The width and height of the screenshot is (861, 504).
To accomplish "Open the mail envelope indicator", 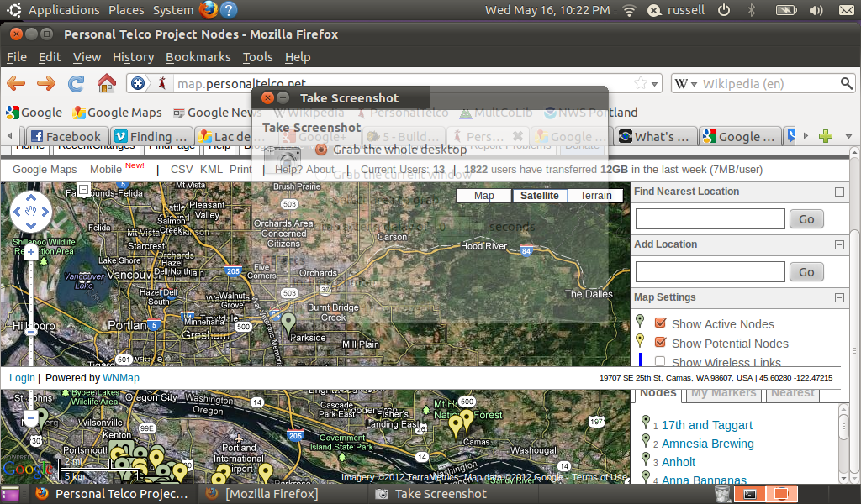I will (846, 10).
